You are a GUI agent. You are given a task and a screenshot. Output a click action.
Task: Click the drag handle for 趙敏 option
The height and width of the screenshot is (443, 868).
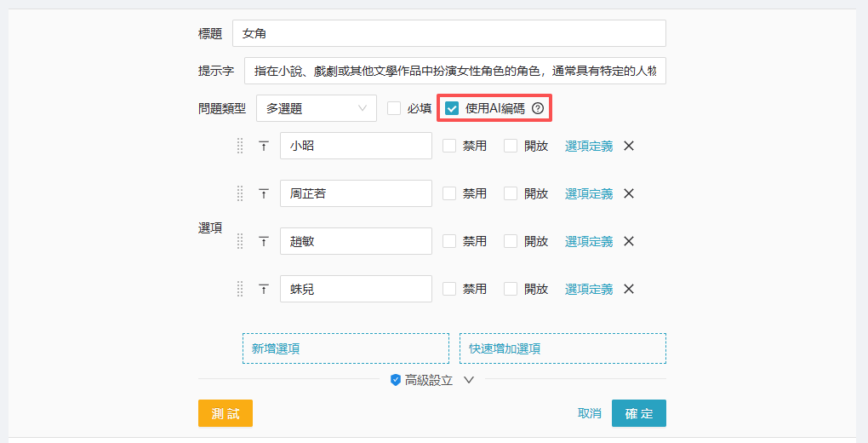240,241
